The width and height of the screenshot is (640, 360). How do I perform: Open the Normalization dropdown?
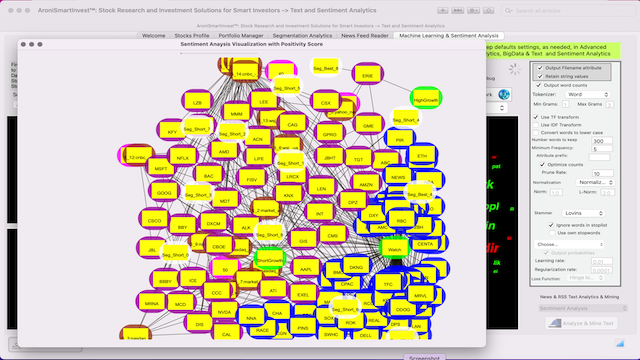point(595,182)
